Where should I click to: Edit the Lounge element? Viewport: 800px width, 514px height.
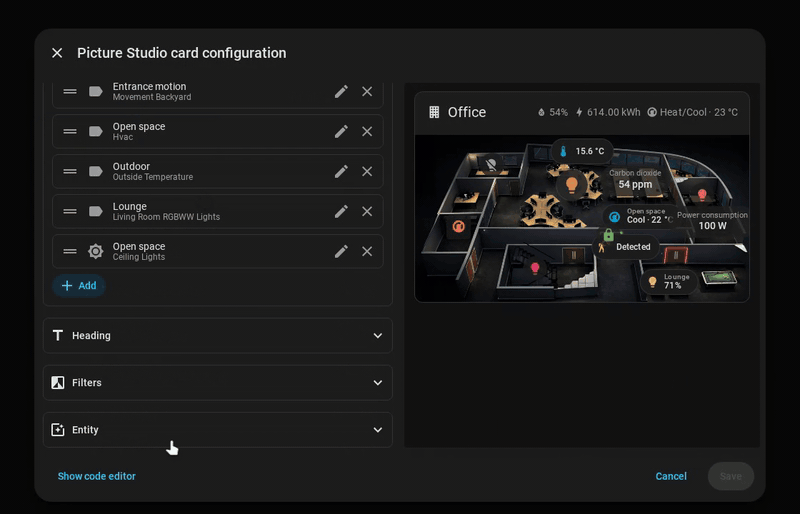click(x=341, y=211)
